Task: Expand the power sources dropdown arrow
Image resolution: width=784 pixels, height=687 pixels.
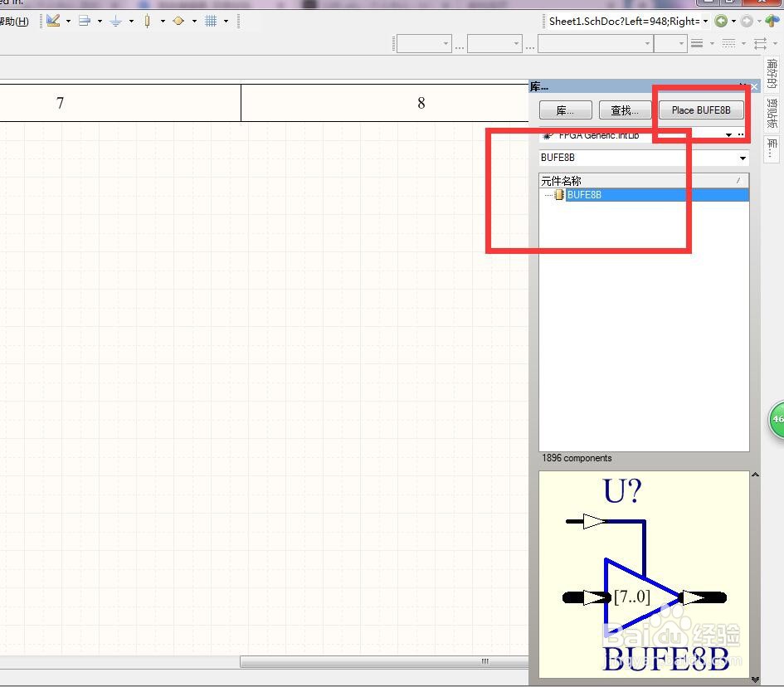Action: (132, 21)
